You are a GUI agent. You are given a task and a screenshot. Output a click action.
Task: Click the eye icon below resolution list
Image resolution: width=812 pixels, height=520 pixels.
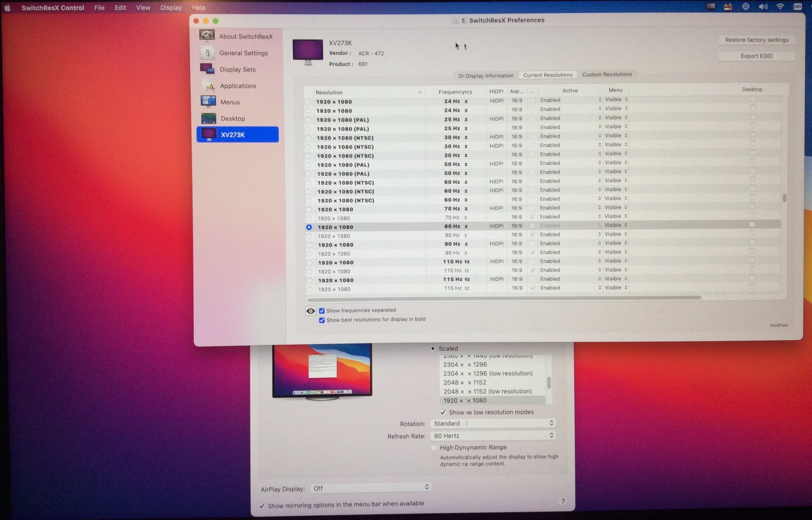coord(311,311)
